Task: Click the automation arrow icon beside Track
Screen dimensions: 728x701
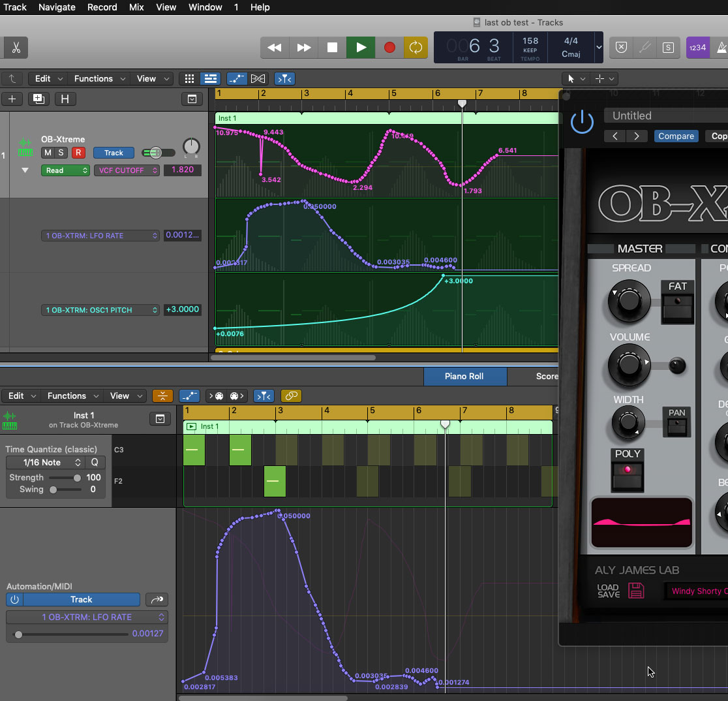Action: [157, 600]
